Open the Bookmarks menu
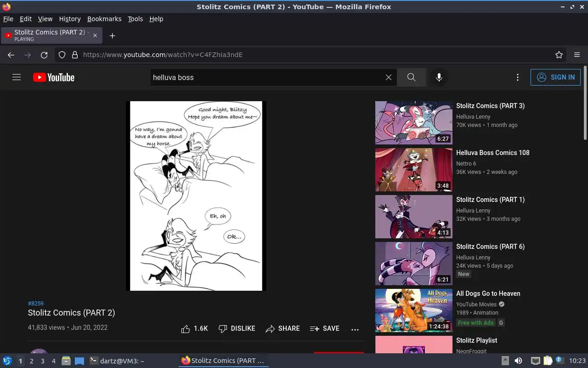The image size is (588, 368). point(104,19)
